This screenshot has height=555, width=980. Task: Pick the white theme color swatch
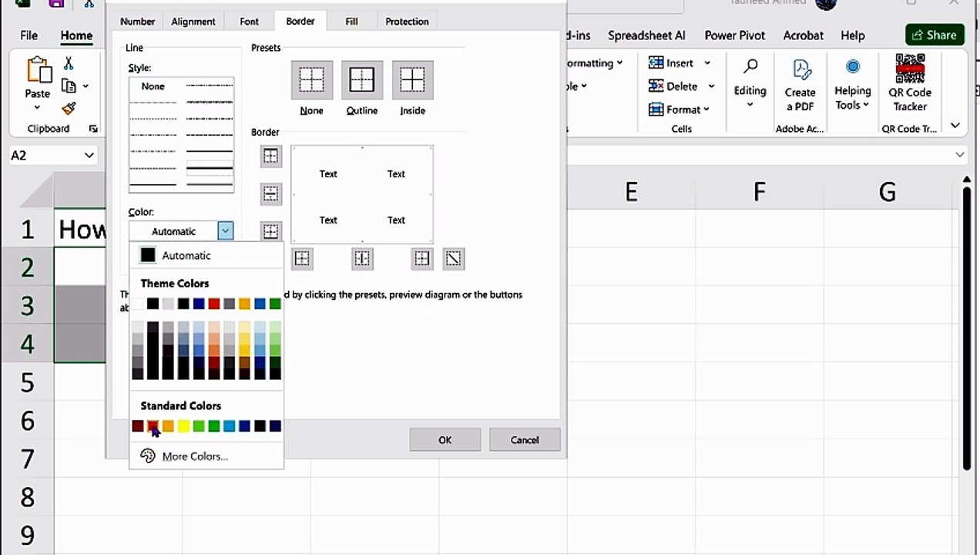point(138,304)
